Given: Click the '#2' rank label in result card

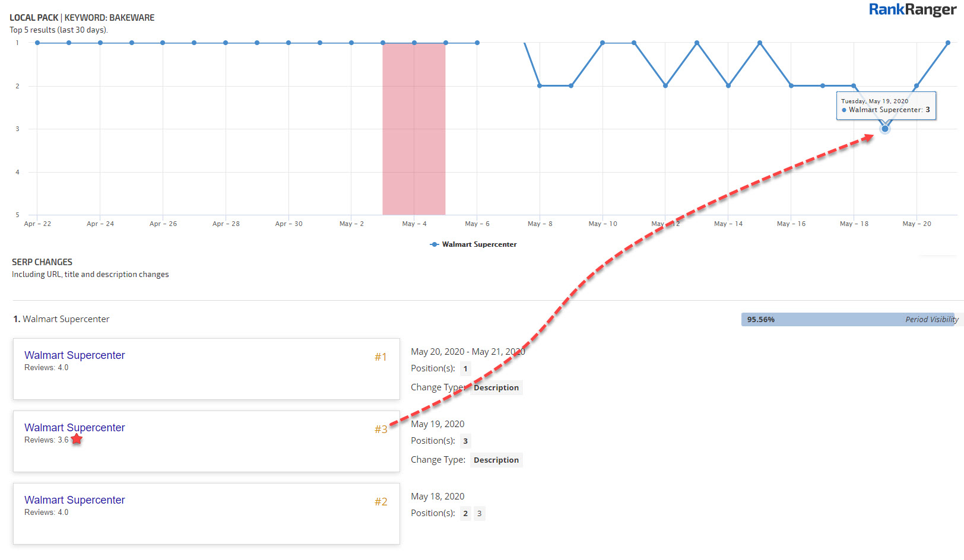Looking at the screenshot, I should [380, 501].
